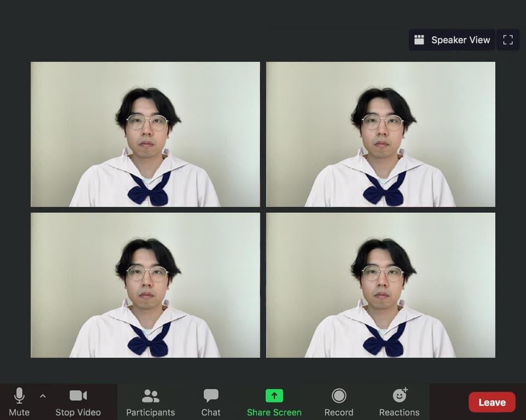Open the Participants panel
This screenshot has width=526, height=420.
tap(150, 402)
